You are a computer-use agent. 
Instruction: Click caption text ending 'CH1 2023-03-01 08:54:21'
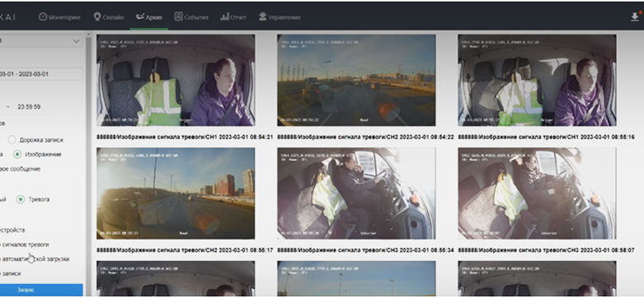click(x=185, y=137)
